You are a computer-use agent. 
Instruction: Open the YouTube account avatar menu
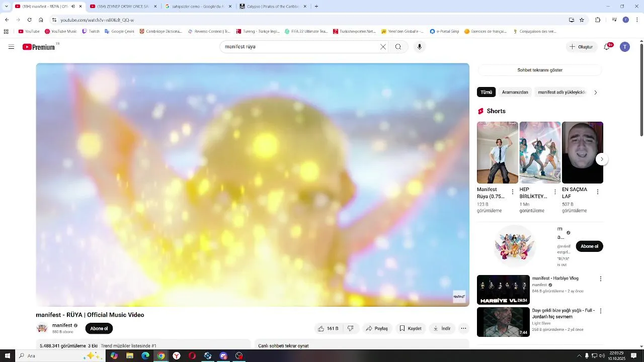tap(625, 47)
